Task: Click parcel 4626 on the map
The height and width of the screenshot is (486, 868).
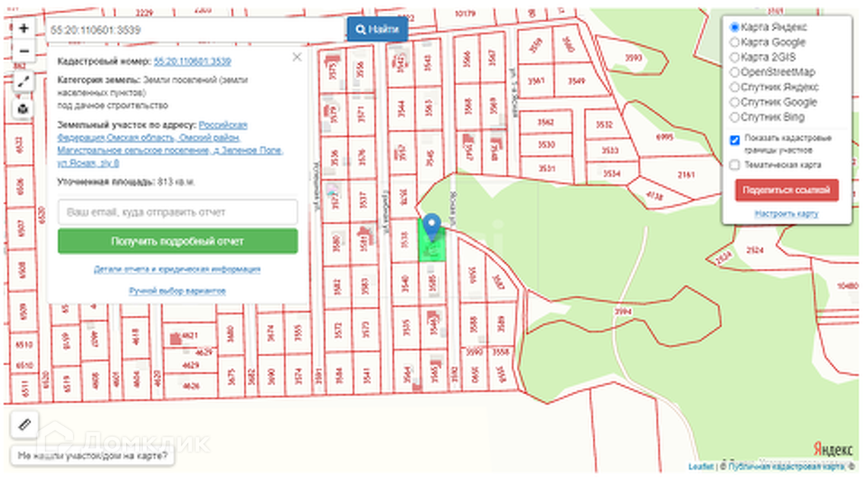Action: coord(191,385)
